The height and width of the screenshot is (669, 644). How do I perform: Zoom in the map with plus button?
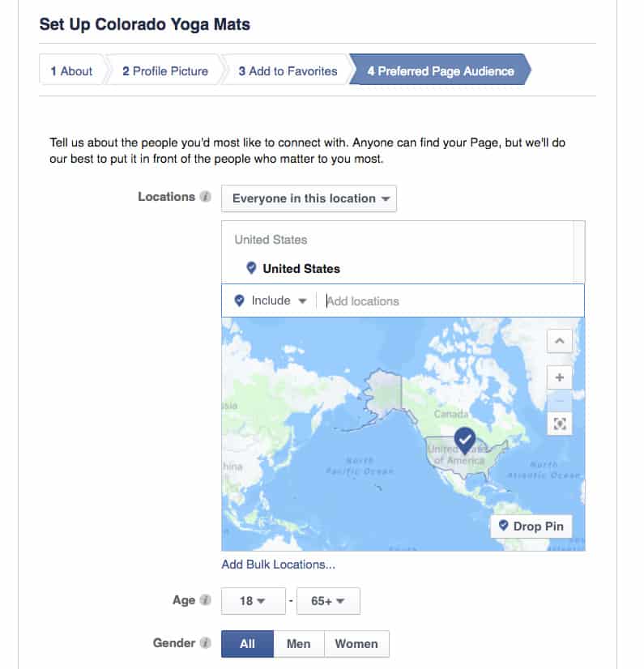point(560,377)
